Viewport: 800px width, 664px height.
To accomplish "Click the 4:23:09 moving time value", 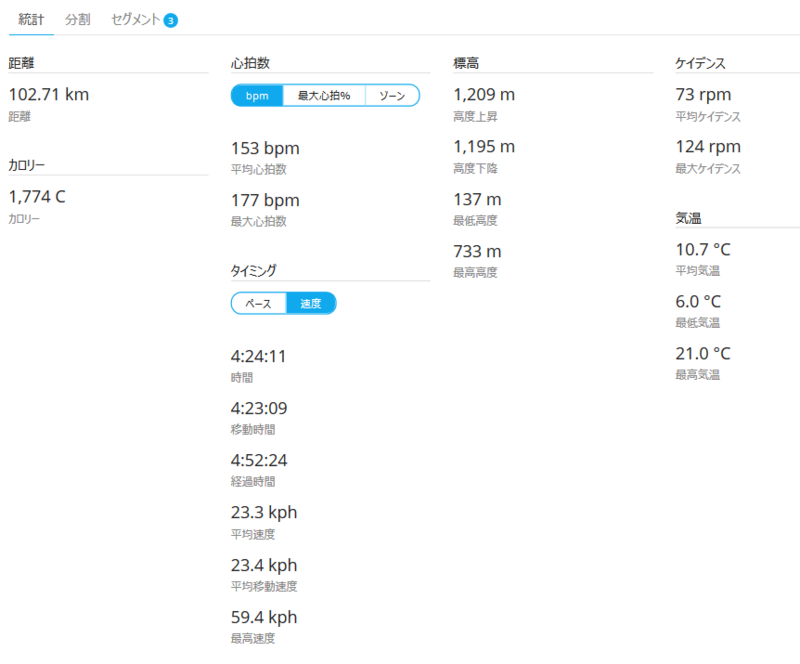I will [259, 408].
